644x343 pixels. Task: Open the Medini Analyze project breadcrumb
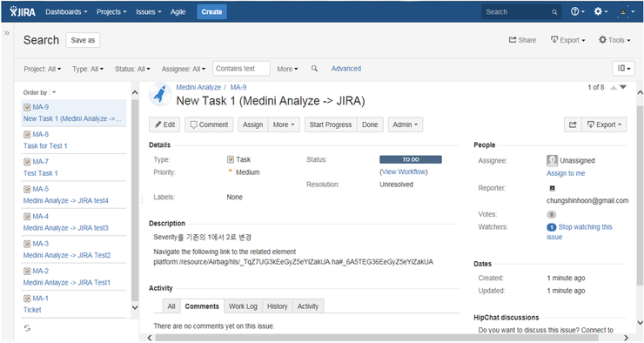[198, 87]
